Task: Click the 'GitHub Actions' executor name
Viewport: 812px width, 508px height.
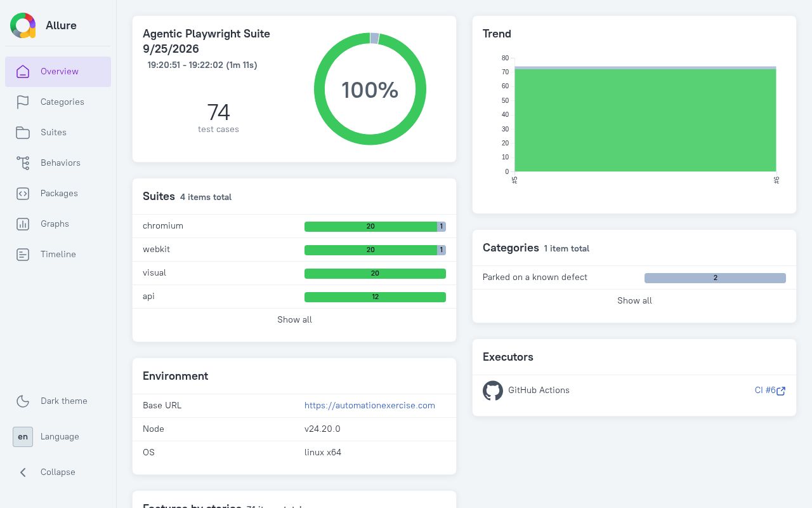Action: click(539, 391)
